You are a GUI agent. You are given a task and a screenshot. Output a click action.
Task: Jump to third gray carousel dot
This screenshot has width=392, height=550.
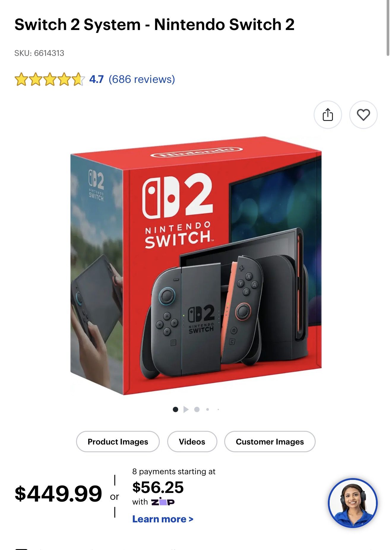(197, 409)
